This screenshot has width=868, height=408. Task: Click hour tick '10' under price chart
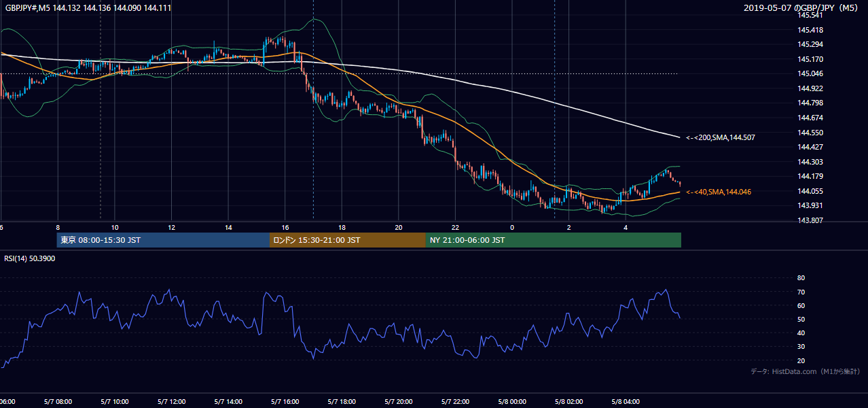[115, 227]
